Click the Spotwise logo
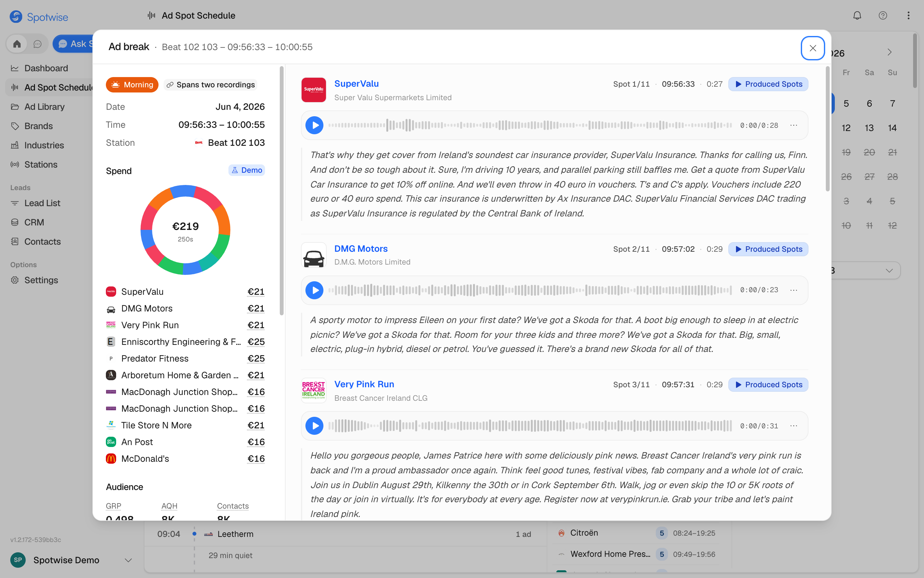This screenshot has width=924, height=578. point(39,17)
